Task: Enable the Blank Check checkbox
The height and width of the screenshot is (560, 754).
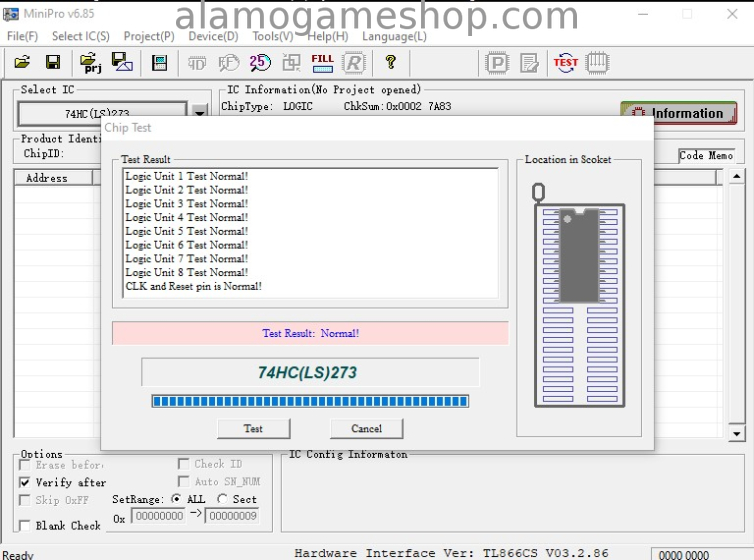Action: tap(25, 526)
